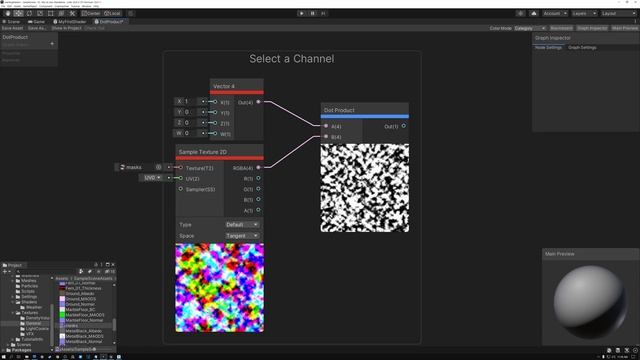Select the Graph Settings tab

pos(582,47)
